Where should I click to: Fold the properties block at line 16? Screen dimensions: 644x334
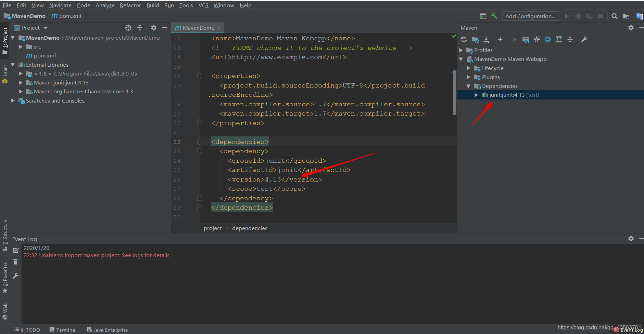point(200,76)
